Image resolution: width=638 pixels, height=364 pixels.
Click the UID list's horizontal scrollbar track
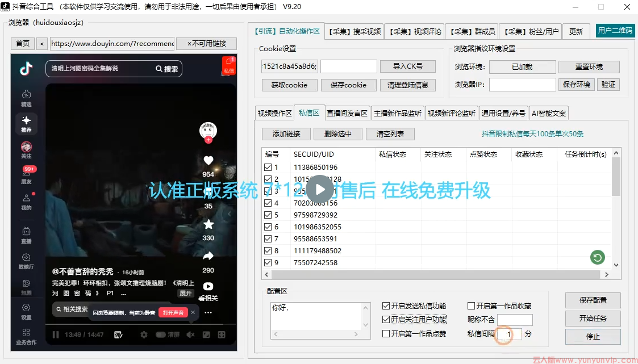tap(436, 274)
